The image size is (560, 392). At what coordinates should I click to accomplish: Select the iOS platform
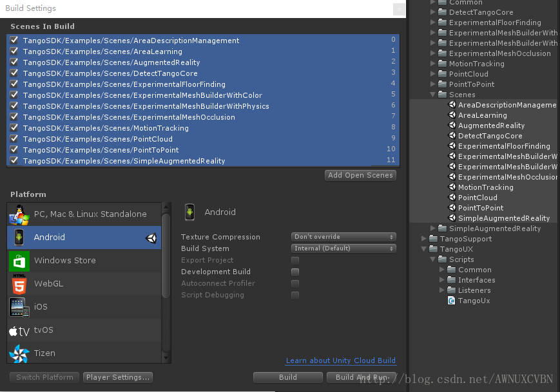pos(84,307)
